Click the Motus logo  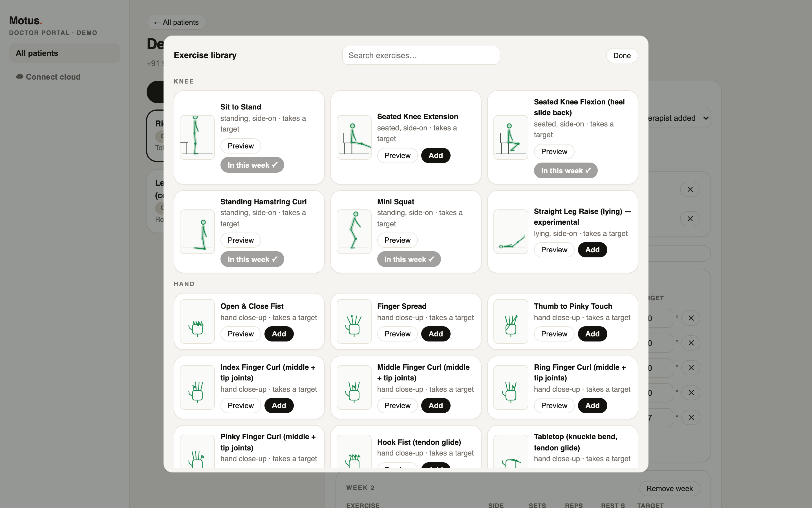pos(25,21)
